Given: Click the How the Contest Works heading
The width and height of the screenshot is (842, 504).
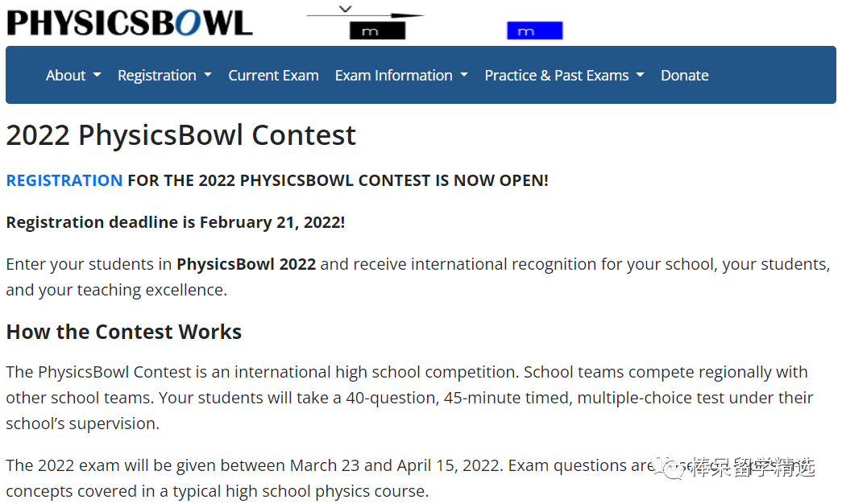Looking at the screenshot, I should point(124,332).
